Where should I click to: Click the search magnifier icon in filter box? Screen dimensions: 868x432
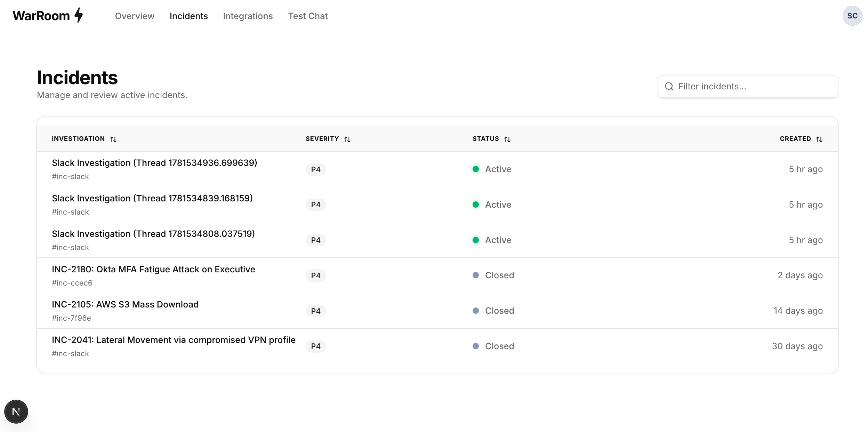tap(669, 86)
